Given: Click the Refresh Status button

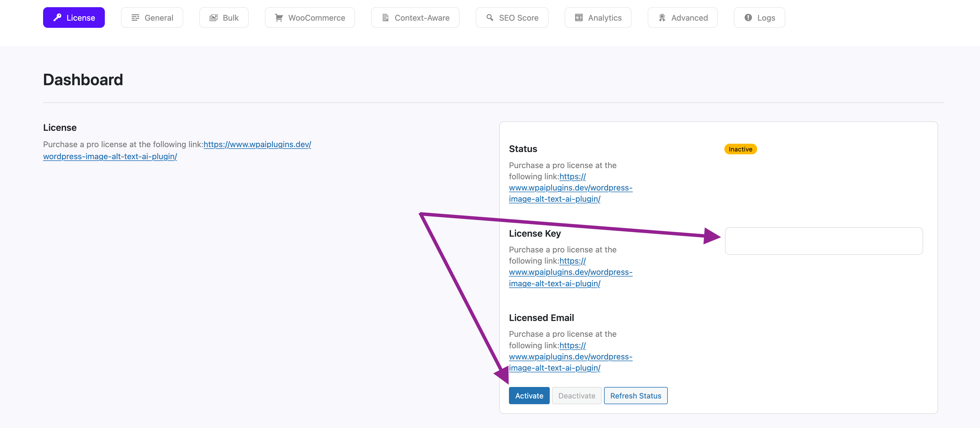Looking at the screenshot, I should click(635, 396).
